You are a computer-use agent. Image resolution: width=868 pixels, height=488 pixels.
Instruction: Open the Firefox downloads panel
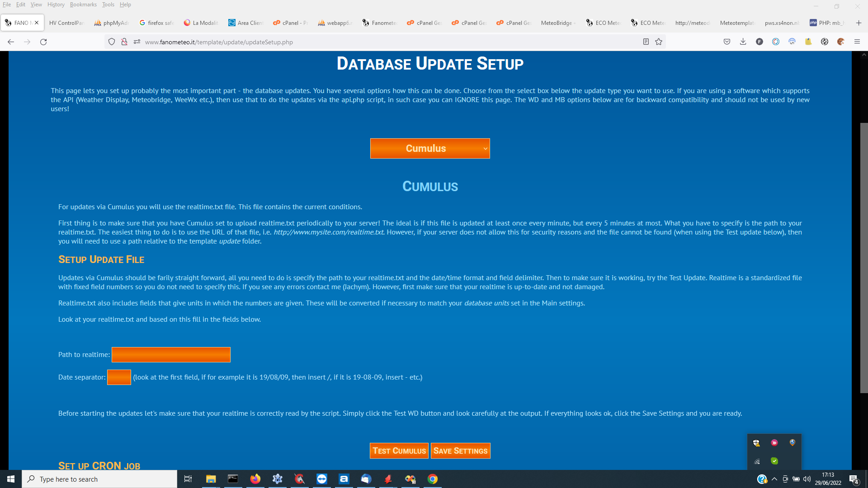click(743, 42)
